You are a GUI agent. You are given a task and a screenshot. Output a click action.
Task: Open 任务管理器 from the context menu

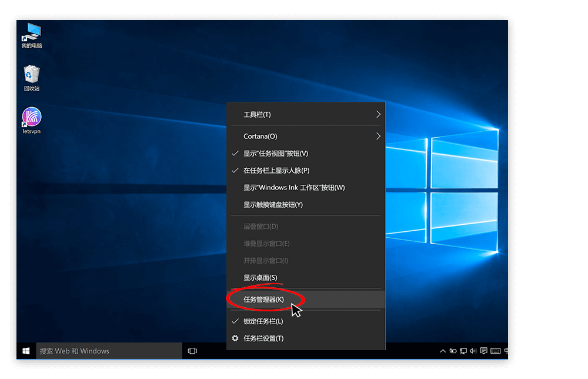click(265, 300)
